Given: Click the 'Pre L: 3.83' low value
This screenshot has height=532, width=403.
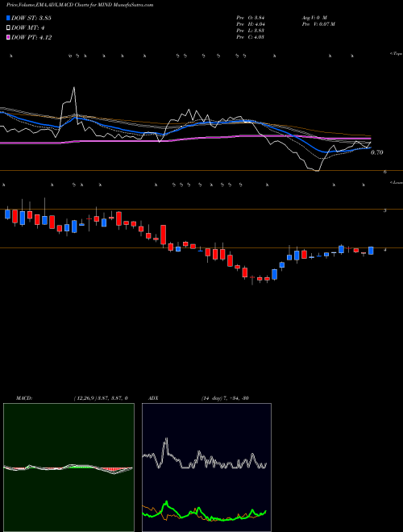Looking at the screenshot, I should pyautogui.click(x=251, y=31).
